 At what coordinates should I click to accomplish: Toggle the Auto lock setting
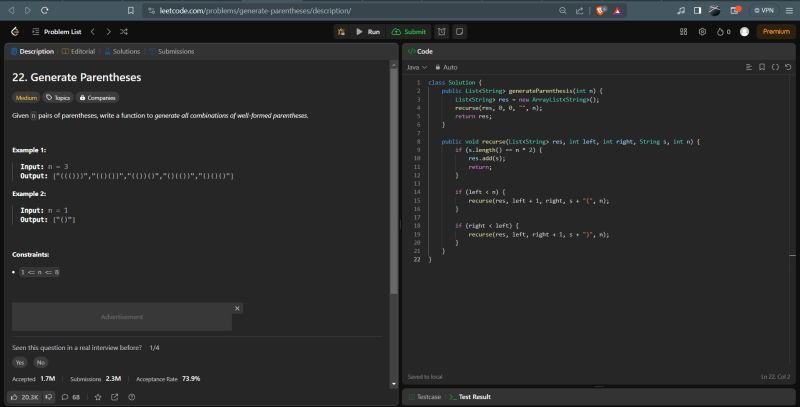point(446,67)
